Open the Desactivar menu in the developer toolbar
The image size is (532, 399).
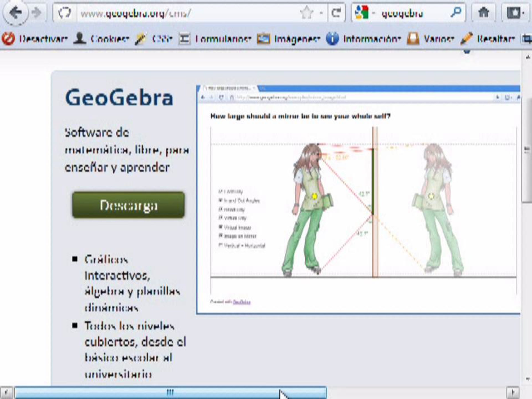[35, 39]
